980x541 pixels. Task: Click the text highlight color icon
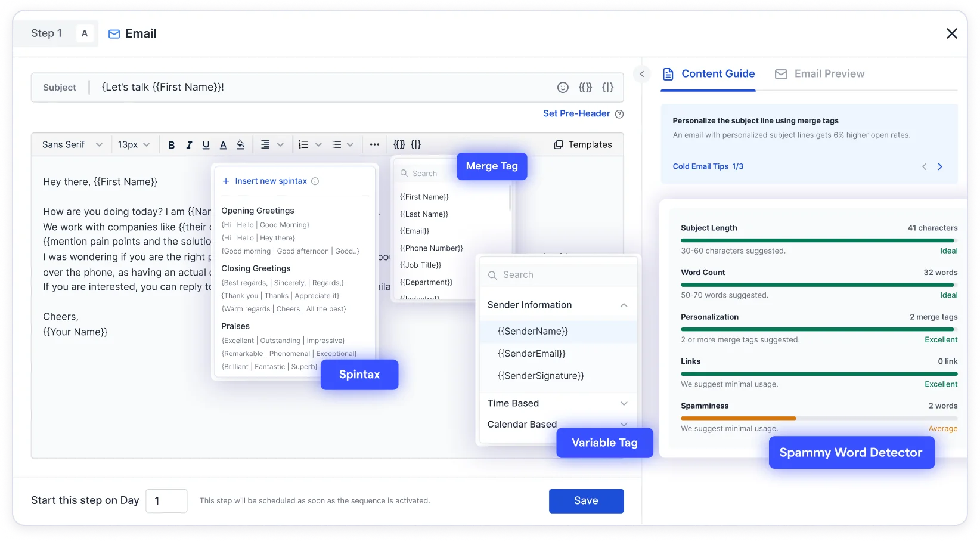(x=240, y=145)
